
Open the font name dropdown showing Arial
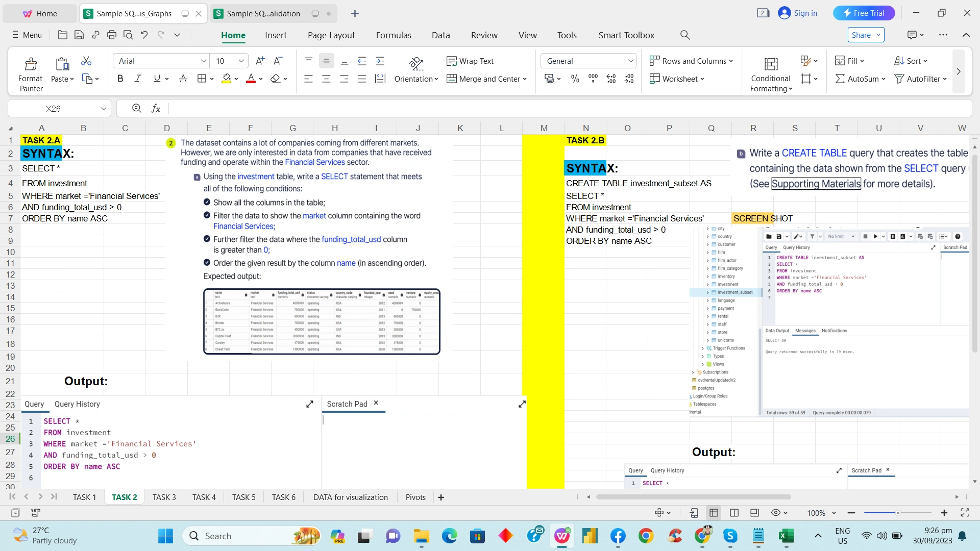203,61
